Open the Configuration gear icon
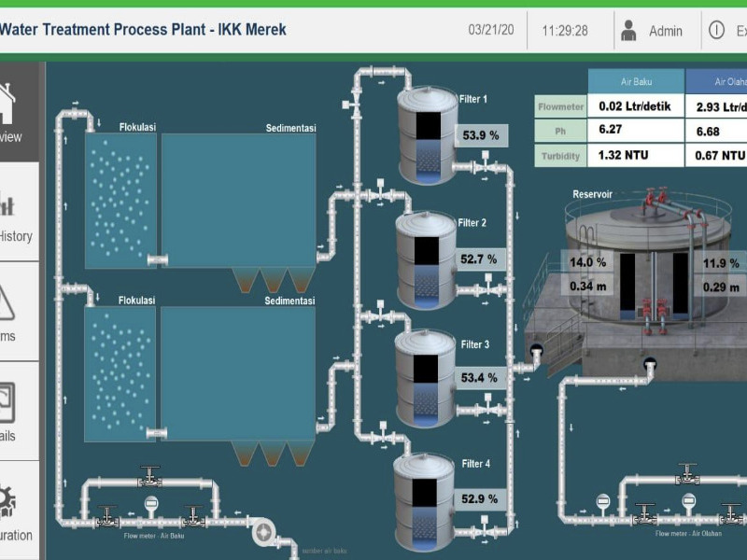The image size is (747, 560). click(7, 501)
